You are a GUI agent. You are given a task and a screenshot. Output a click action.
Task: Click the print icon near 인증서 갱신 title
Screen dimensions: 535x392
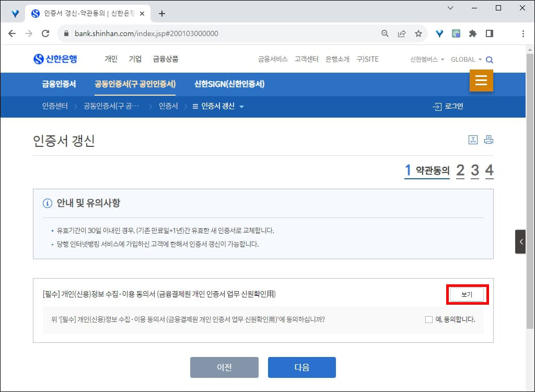pyautogui.click(x=489, y=140)
